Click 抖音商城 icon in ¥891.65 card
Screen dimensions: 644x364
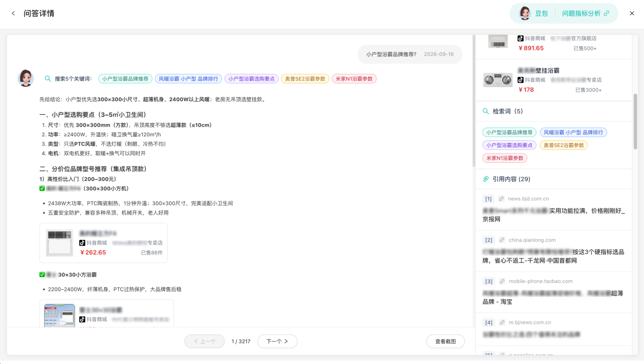[521, 39]
